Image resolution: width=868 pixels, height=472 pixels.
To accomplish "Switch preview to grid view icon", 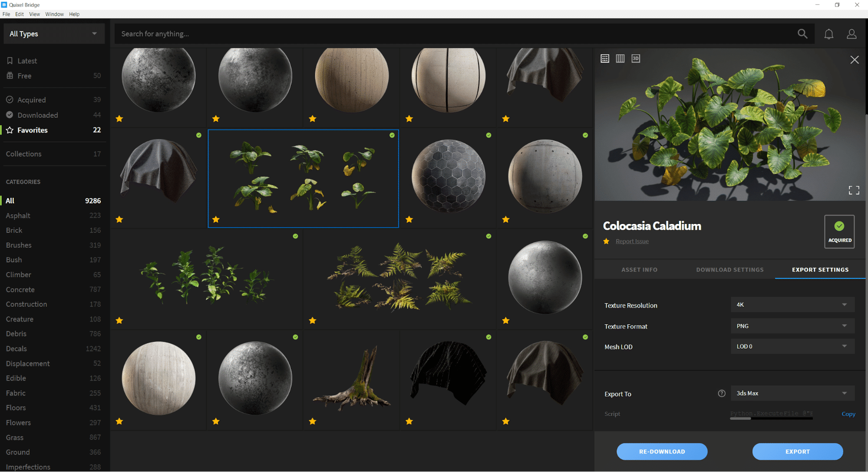I will (x=605, y=58).
